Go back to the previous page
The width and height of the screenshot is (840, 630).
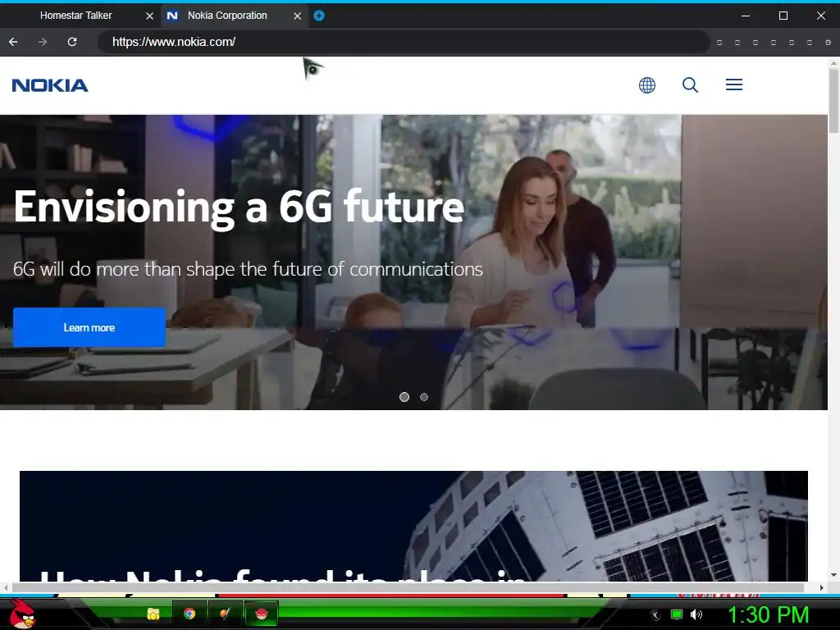pyautogui.click(x=13, y=42)
